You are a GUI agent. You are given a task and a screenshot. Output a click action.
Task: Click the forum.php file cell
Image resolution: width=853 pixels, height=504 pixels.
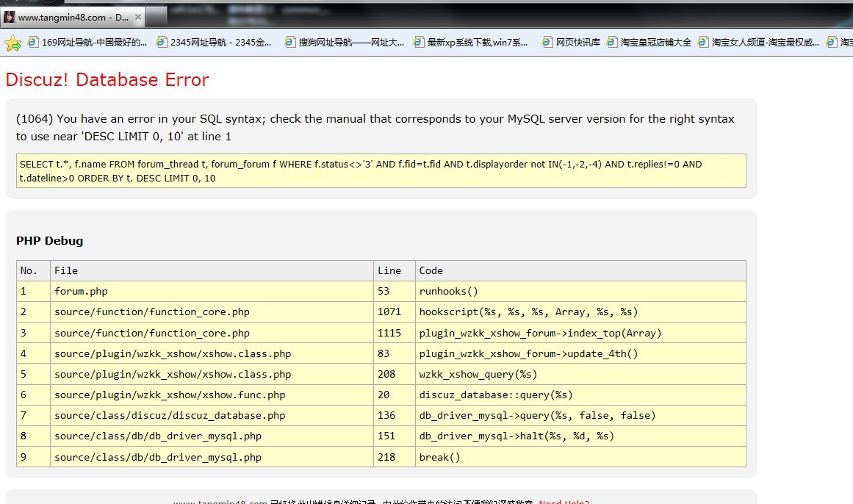[x=212, y=291]
